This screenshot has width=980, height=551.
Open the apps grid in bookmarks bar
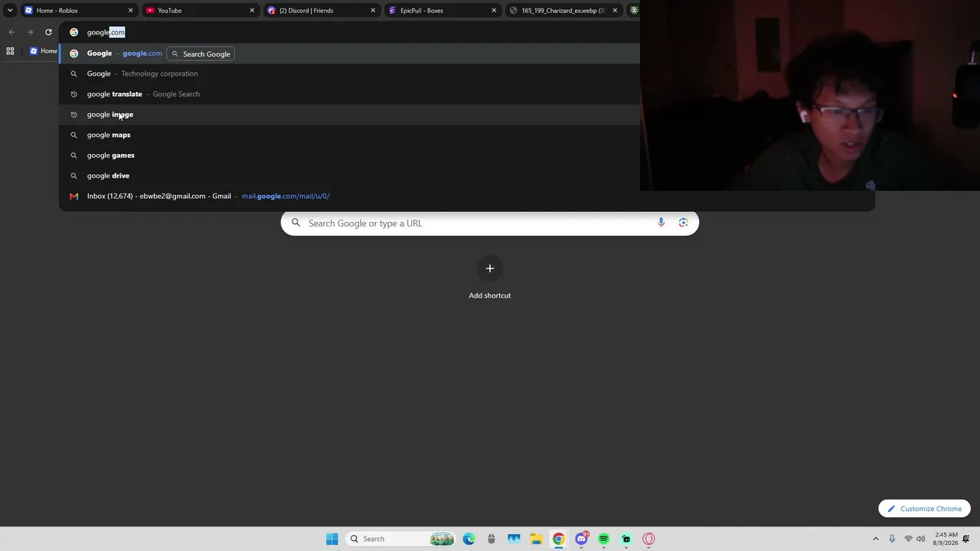click(10, 51)
